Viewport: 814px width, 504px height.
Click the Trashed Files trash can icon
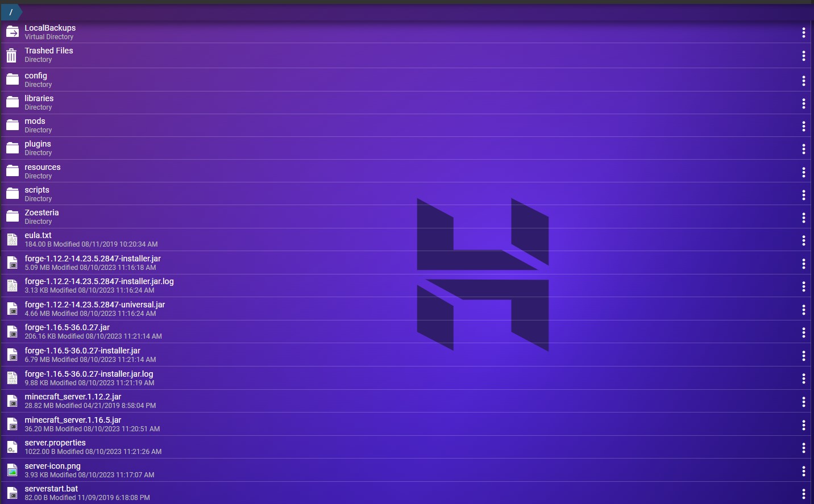click(x=12, y=55)
